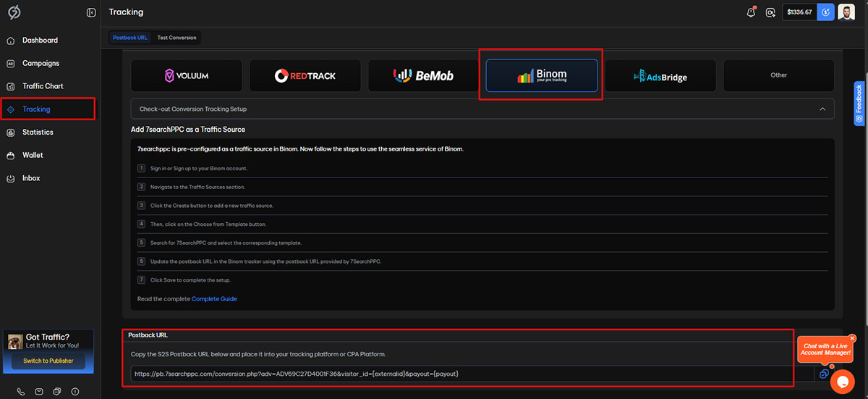Image resolution: width=868 pixels, height=399 pixels.
Task: Click the Postback URL section heading
Action: coord(148,335)
